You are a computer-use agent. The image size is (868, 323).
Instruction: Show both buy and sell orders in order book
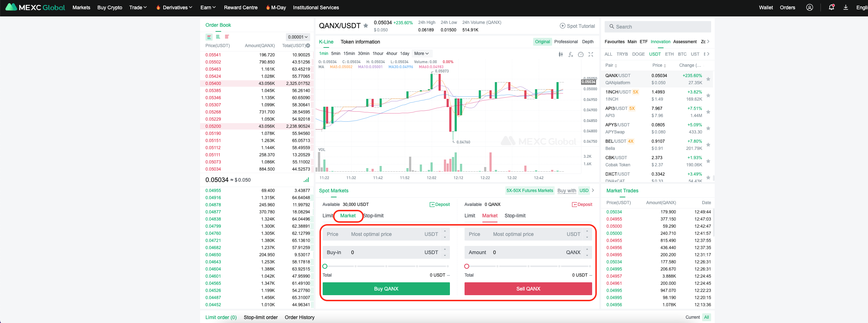(209, 37)
